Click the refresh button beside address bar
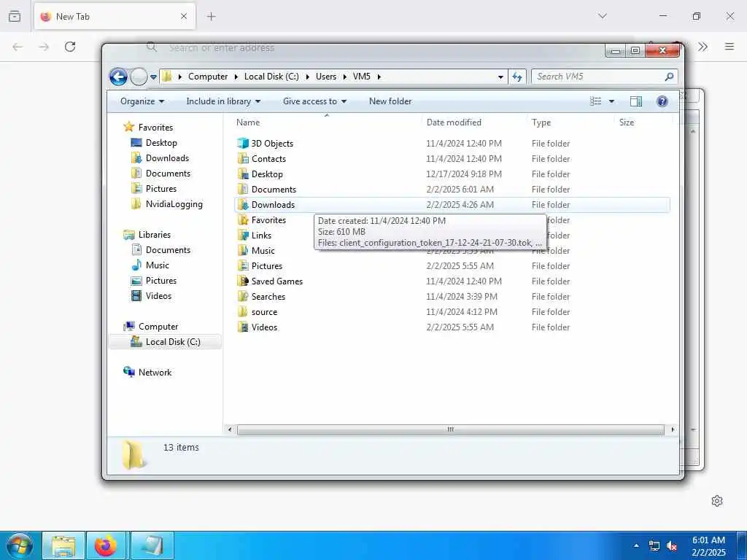 pyautogui.click(x=517, y=77)
